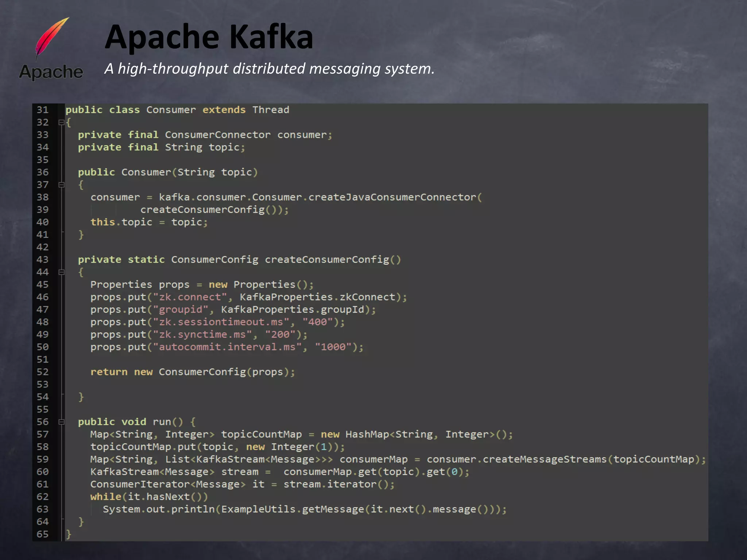The image size is (747, 560).
Task: Collapse the Consumer class fold marker at line 32
Action: [x=61, y=122]
